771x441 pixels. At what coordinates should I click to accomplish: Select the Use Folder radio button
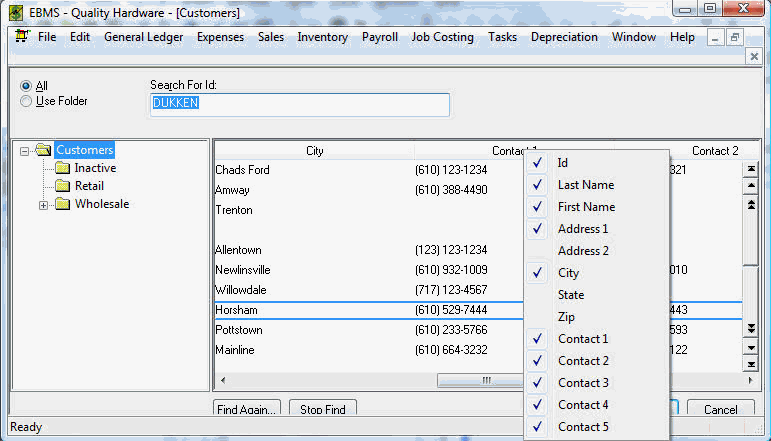point(26,101)
